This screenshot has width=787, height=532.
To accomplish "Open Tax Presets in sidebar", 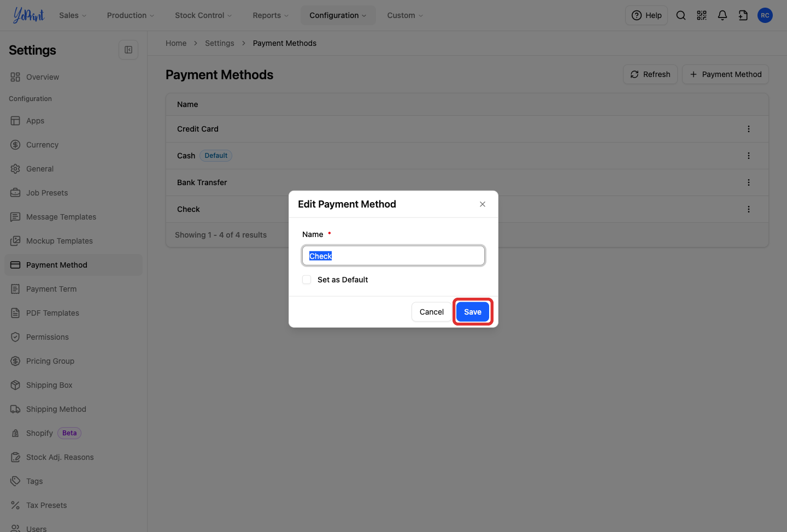I will click(x=73, y=505).
